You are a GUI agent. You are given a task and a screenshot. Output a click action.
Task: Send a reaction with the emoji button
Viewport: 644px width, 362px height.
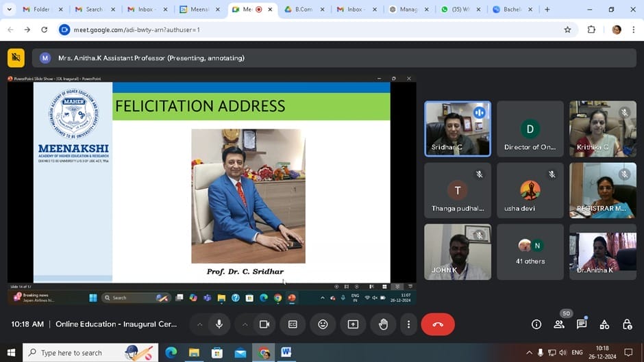(323, 324)
